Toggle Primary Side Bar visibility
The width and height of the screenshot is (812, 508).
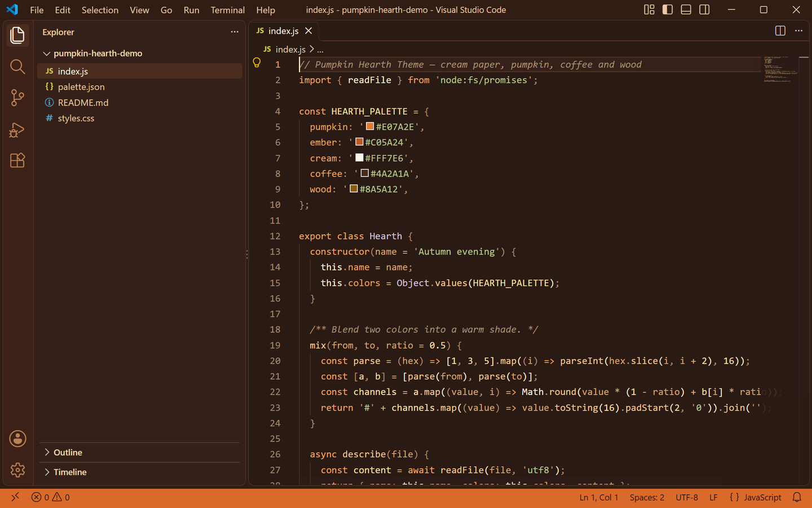pos(668,10)
